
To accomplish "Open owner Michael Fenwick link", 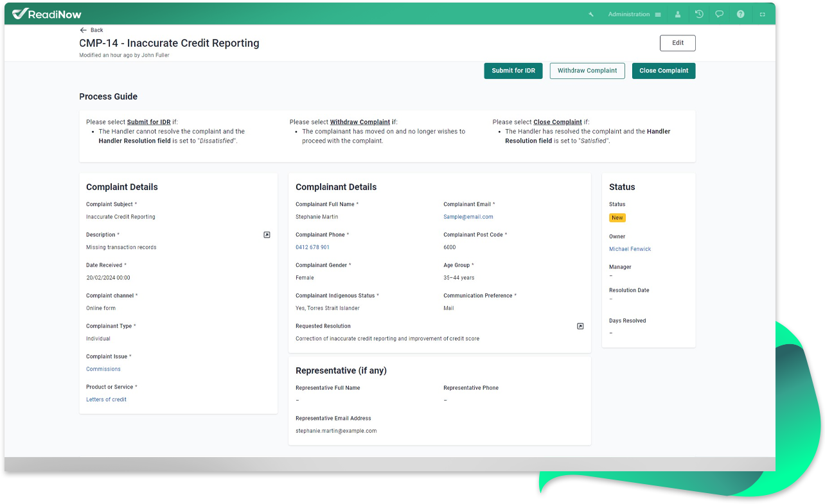I will point(630,249).
